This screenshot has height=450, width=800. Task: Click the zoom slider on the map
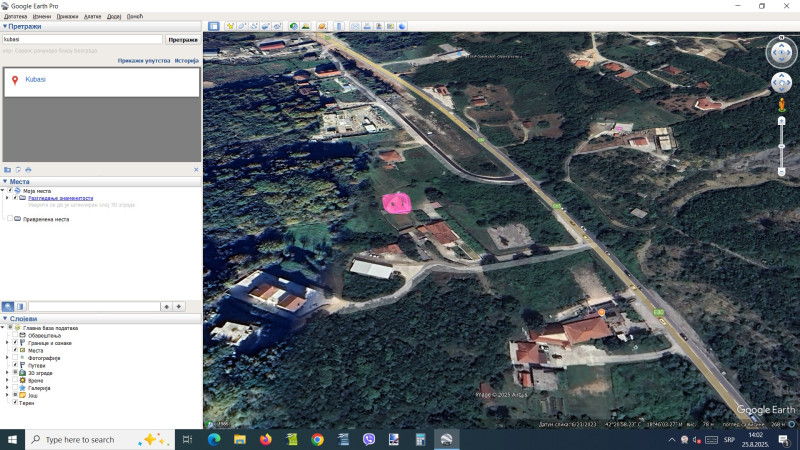click(x=782, y=145)
